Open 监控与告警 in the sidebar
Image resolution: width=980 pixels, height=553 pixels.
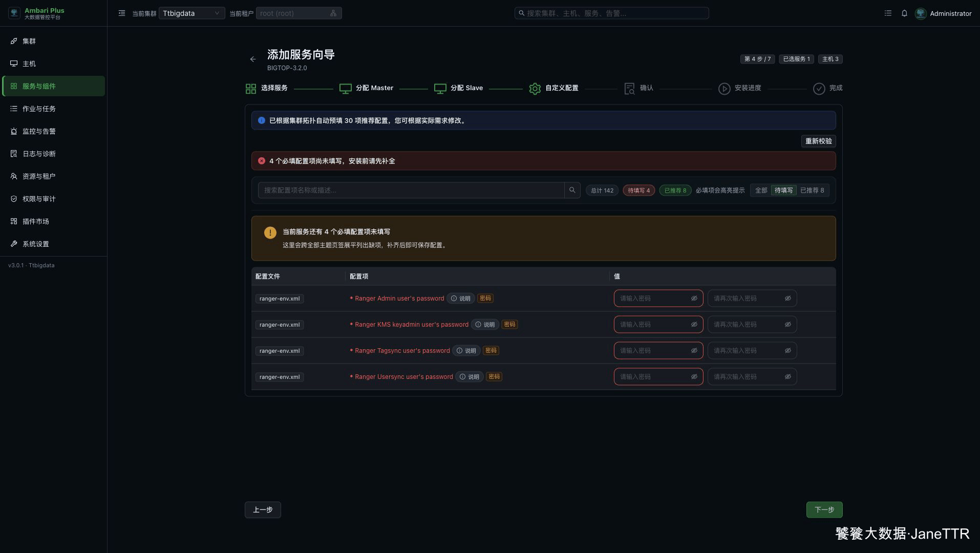pos(54,131)
